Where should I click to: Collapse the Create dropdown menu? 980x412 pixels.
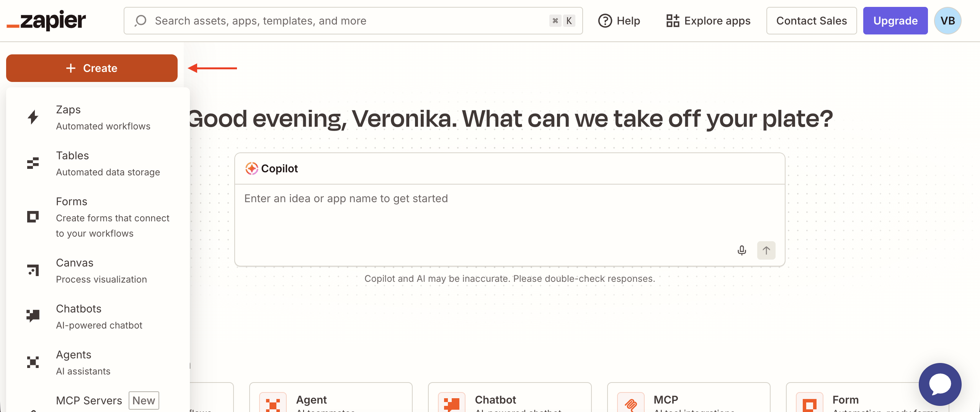click(92, 68)
